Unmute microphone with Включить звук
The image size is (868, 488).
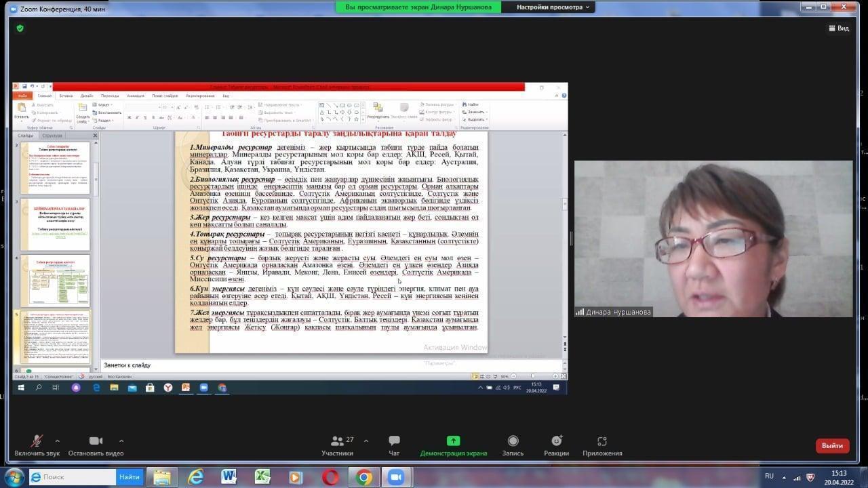pyautogui.click(x=37, y=445)
